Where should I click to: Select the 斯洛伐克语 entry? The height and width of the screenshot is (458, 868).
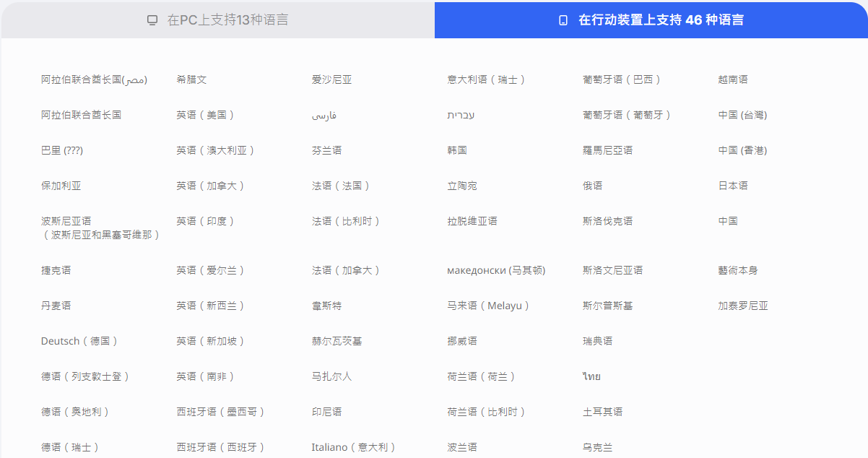pos(608,221)
